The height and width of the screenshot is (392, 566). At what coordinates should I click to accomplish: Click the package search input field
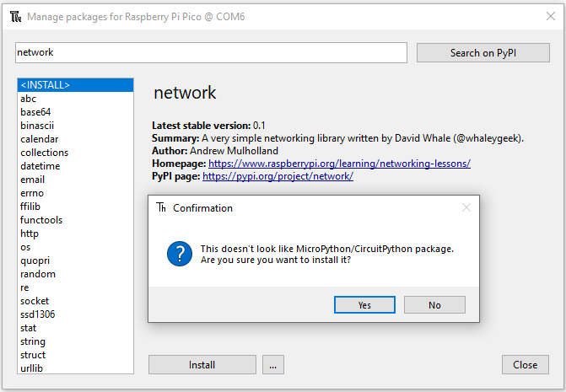click(212, 52)
